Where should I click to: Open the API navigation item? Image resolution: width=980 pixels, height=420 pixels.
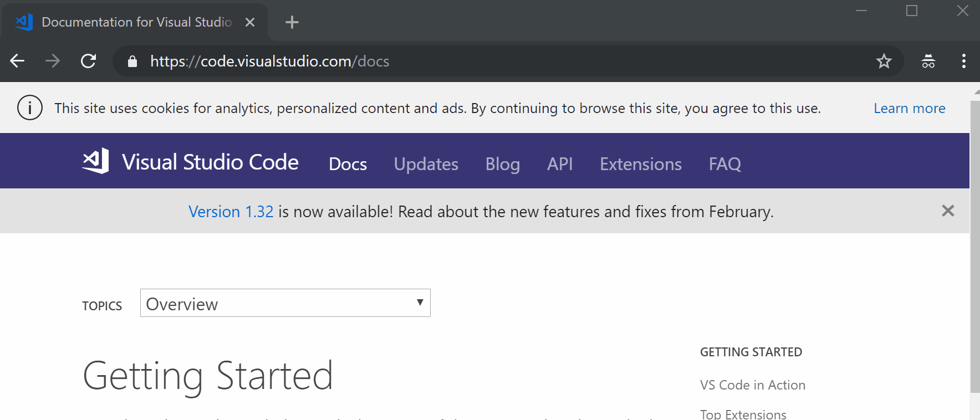click(560, 164)
